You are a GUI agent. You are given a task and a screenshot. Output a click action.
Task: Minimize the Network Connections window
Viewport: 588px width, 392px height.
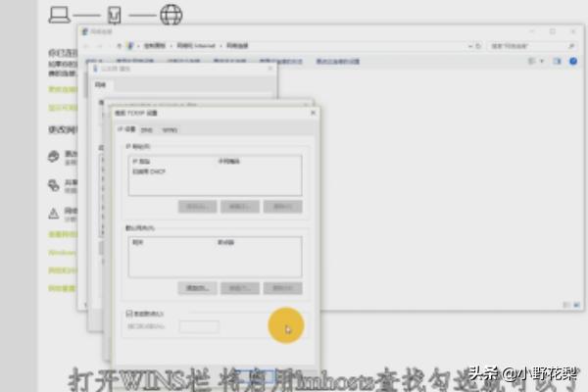coord(532,31)
